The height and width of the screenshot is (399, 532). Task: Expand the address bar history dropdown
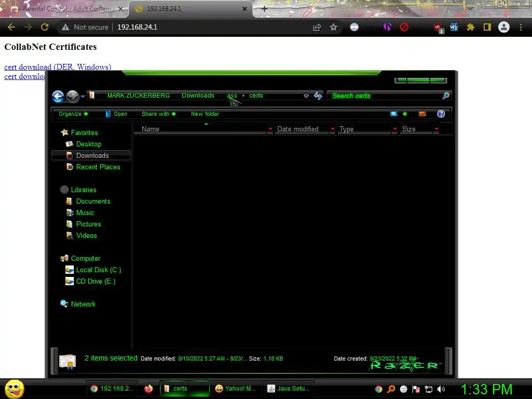(x=306, y=96)
